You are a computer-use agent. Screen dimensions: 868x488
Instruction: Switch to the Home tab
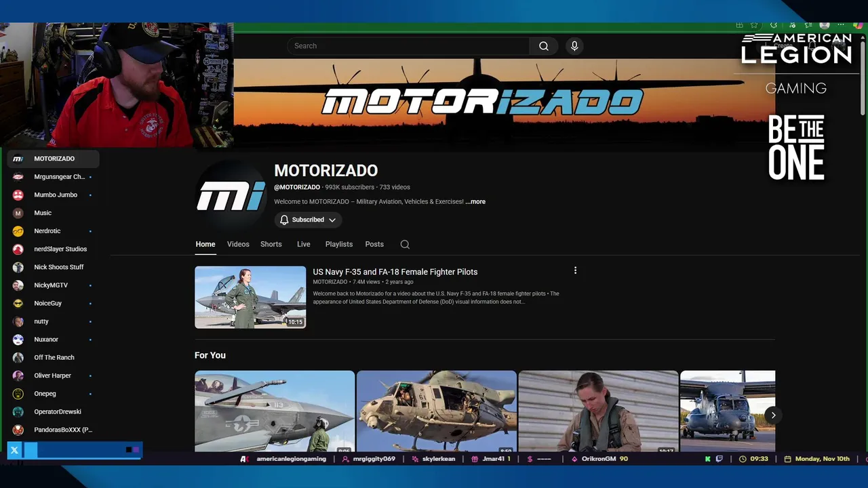tap(205, 244)
